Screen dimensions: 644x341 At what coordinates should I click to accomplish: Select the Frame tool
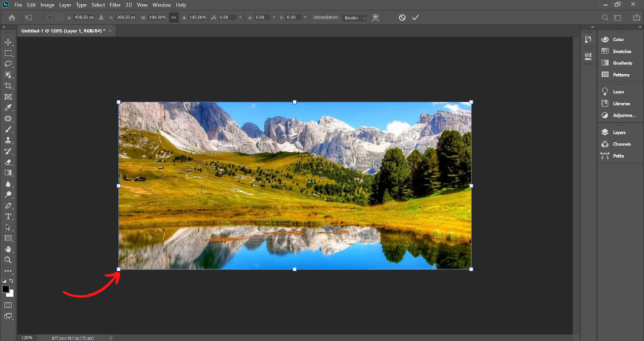pyautogui.click(x=8, y=97)
